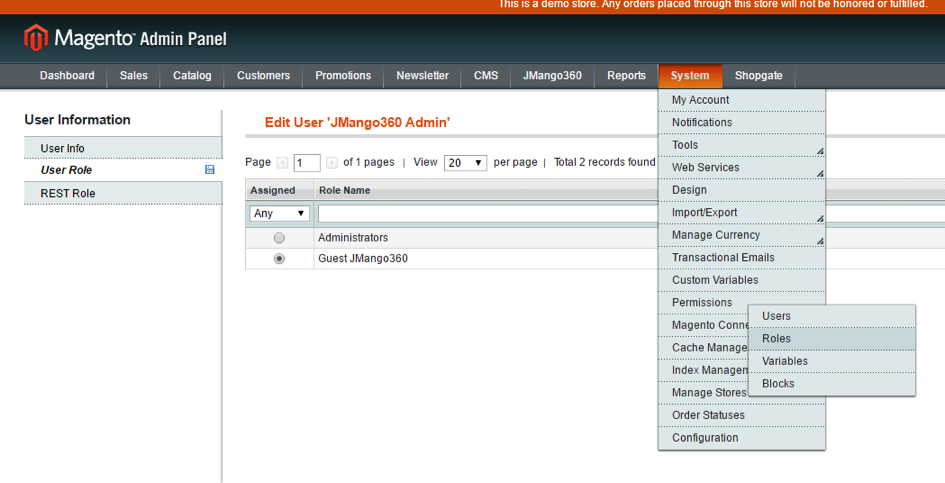
Task: Switch to the User Role tab
Action: pos(123,170)
